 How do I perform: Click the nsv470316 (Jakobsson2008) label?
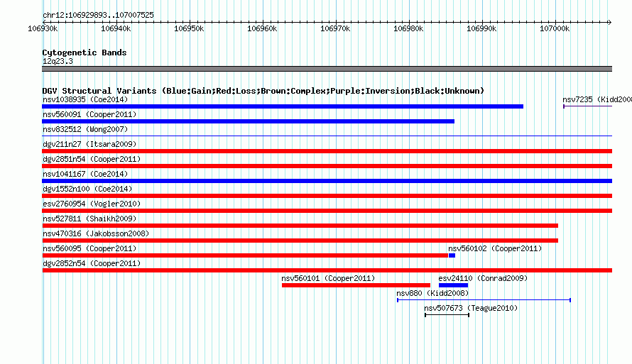(x=96, y=233)
